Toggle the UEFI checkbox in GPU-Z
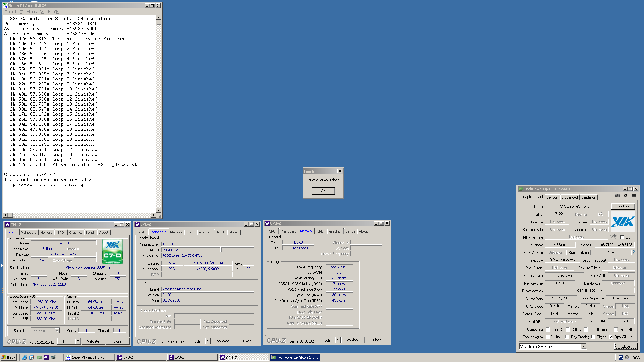644x362 pixels. click(x=622, y=237)
